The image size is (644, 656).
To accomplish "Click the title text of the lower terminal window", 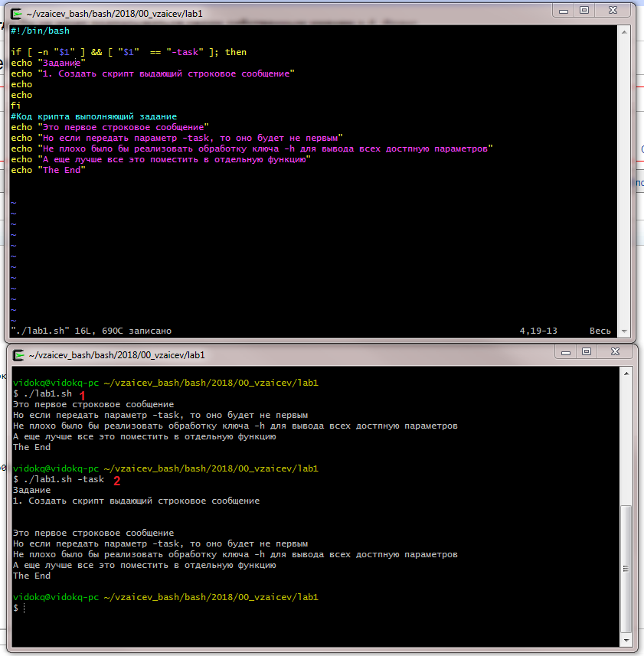I will (116, 355).
